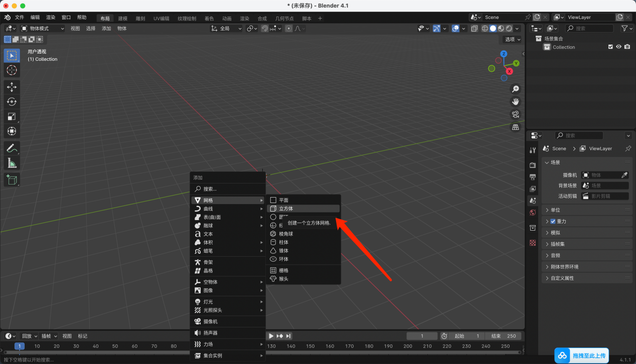Hide Collection using eye icon
This screenshot has width=636, height=364.
click(619, 47)
